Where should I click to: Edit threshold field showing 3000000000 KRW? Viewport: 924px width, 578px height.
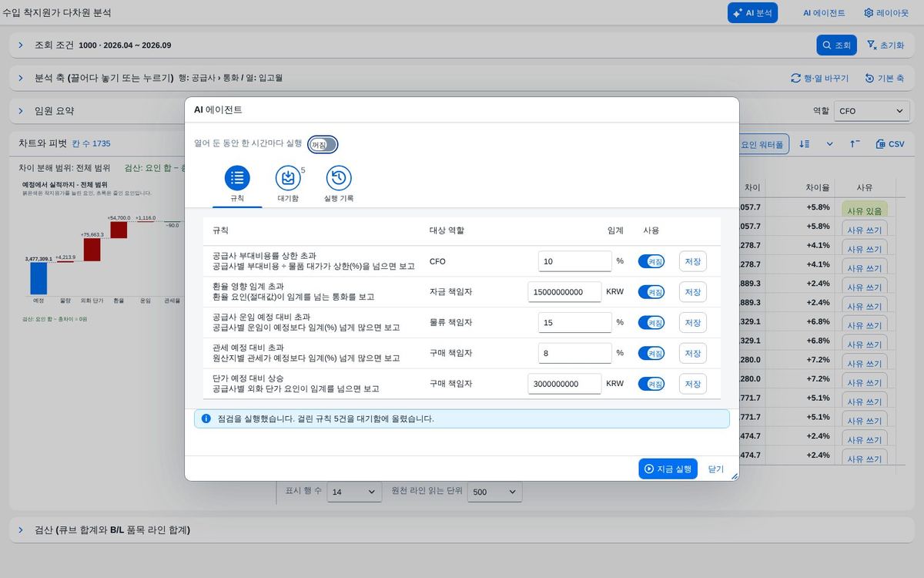(564, 384)
